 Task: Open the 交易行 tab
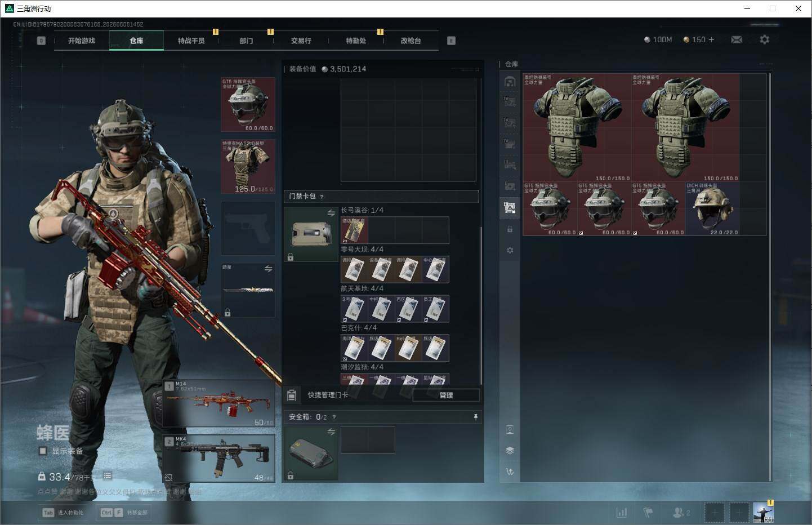pyautogui.click(x=301, y=41)
